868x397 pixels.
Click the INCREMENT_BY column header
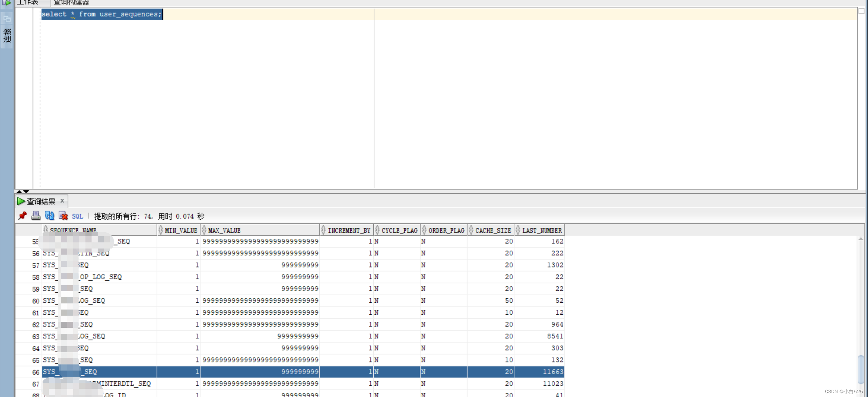349,231
